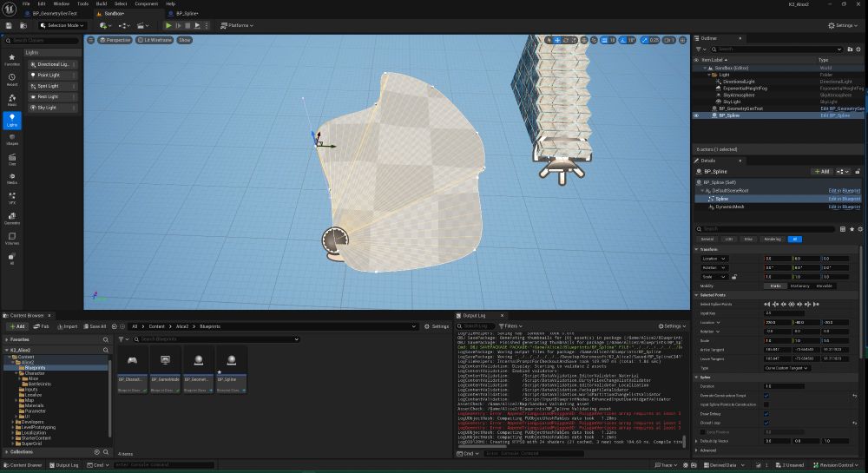
Task: Click the Outliner settings gear icon
Action: pos(858,49)
